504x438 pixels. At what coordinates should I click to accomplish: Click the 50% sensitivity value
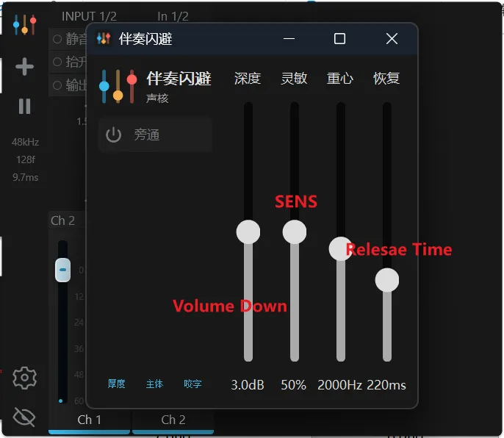(293, 385)
